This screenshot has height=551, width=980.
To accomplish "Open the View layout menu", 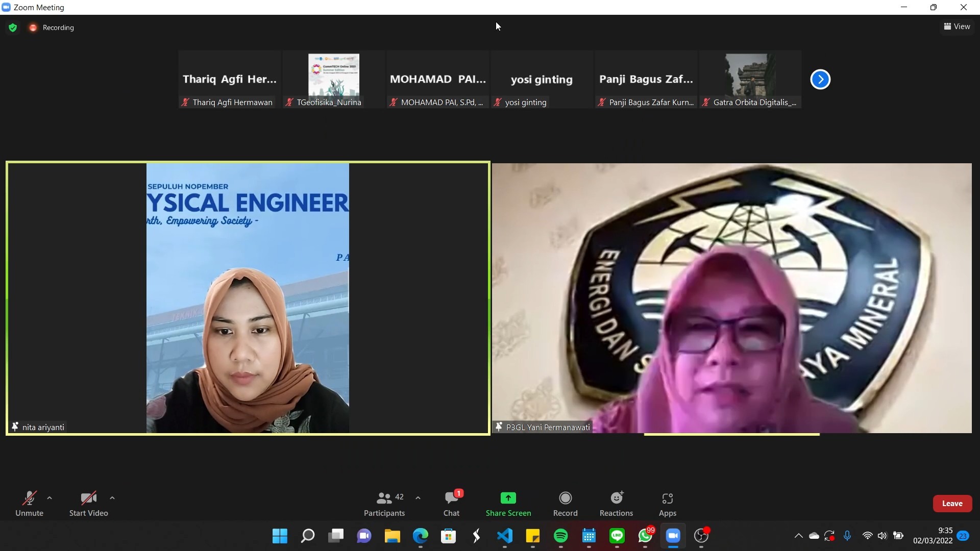I will point(957,27).
